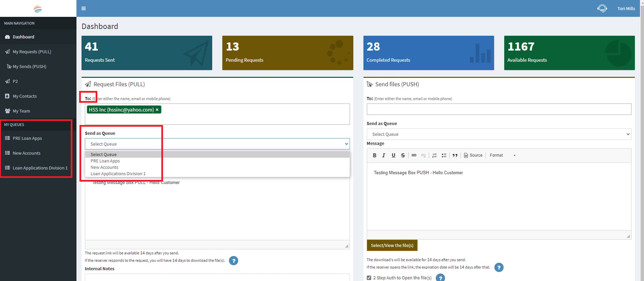
Task: Open help icon beside 2 Step Auth
Action: [440, 278]
